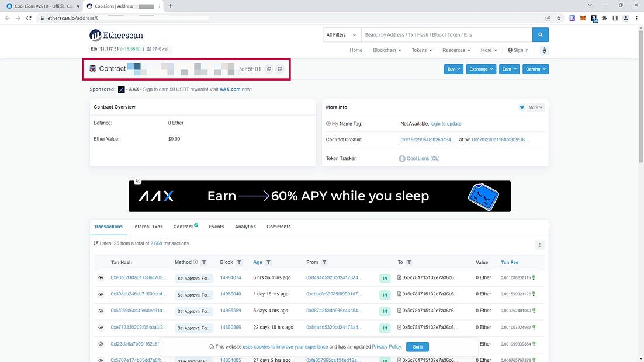Screen dimensions: 644x362
Task: Click the heart watchlist icon in More Info
Action: tap(522, 107)
